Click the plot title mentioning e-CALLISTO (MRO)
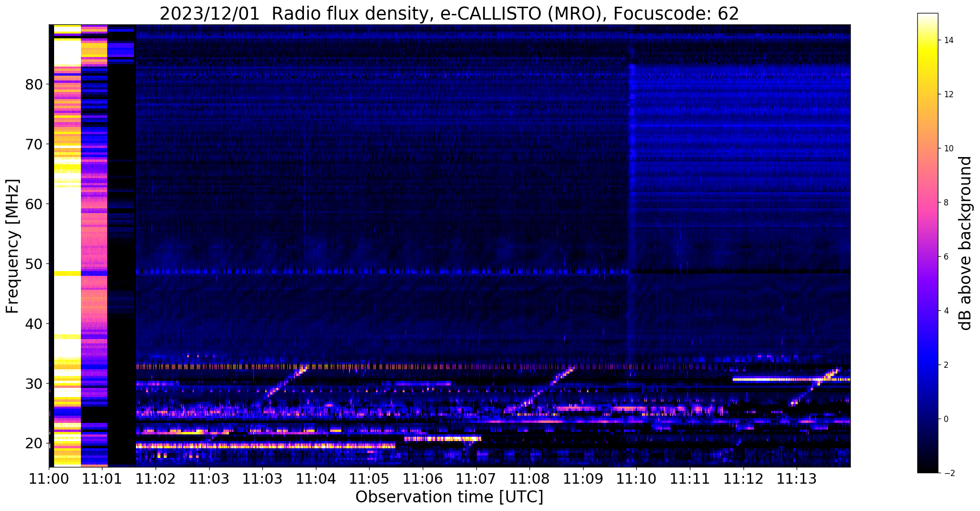Image resolution: width=980 pixels, height=511 pixels. [449, 14]
